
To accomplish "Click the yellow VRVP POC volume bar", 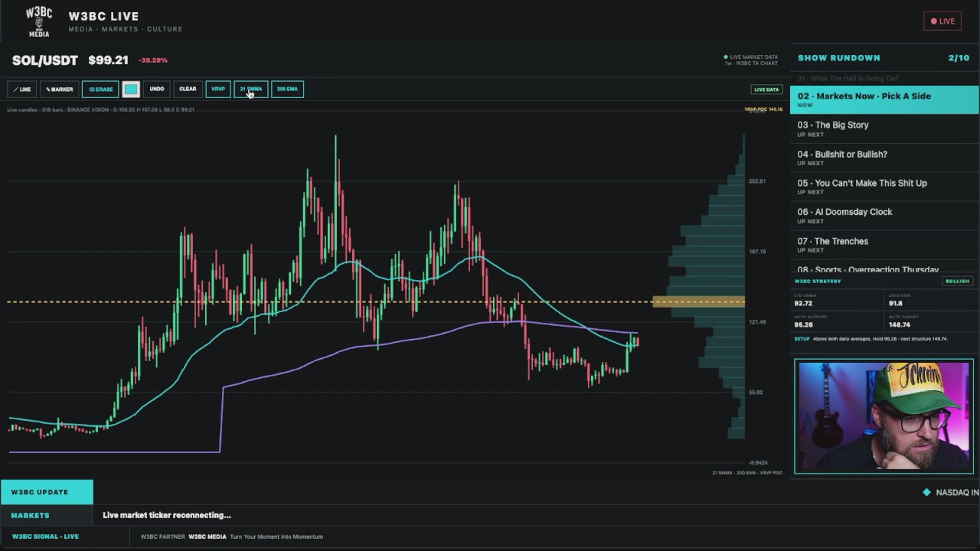I will [699, 302].
